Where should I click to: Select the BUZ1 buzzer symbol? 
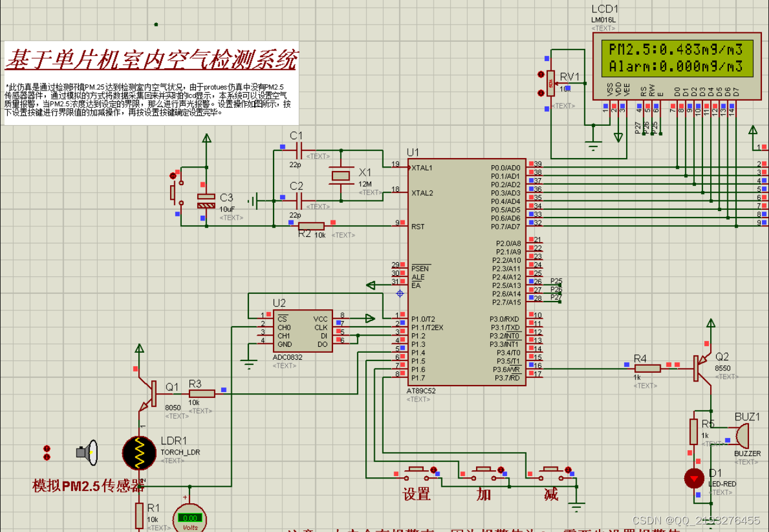point(741,436)
